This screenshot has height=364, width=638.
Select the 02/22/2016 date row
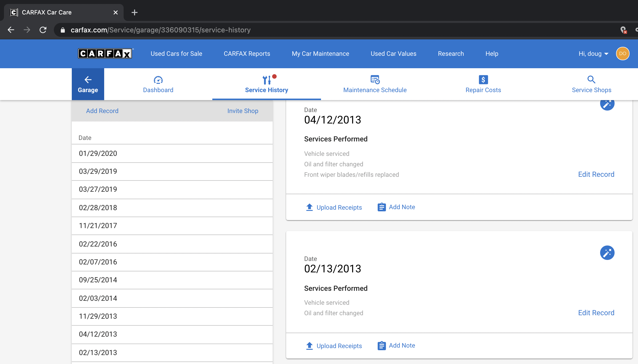[172, 244]
